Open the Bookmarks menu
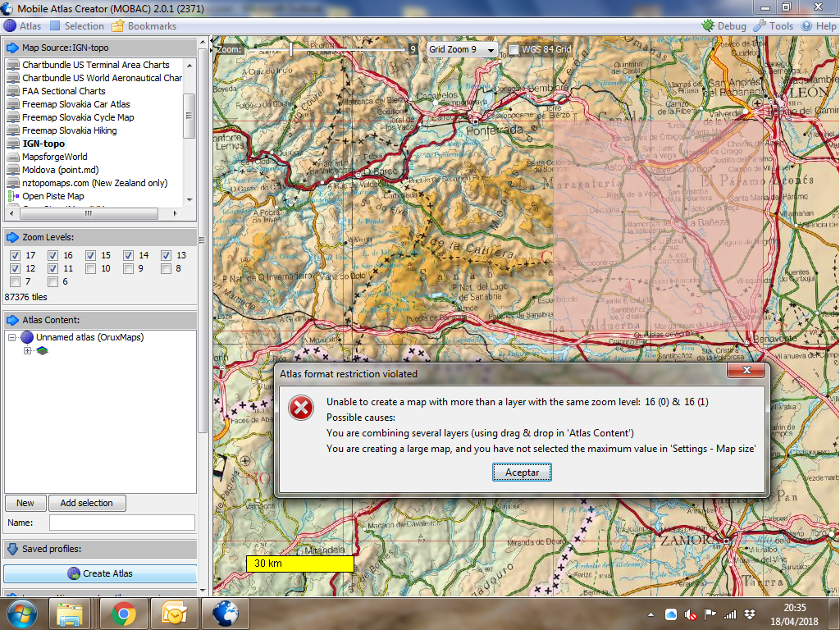Screen dimensions: 840x630 [144, 25]
